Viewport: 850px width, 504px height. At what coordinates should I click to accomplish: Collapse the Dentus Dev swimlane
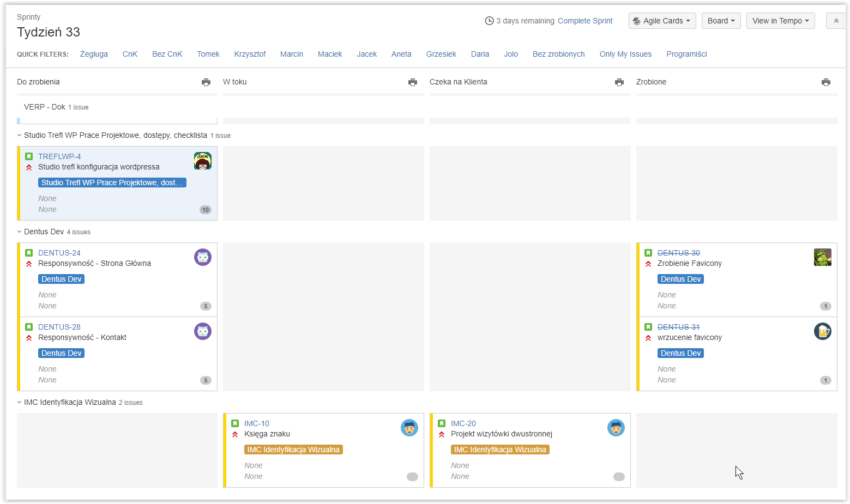[x=20, y=232]
